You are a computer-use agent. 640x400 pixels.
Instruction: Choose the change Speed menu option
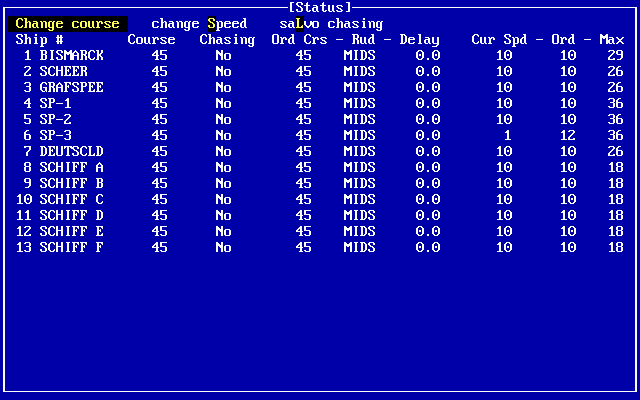click(199, 24)
